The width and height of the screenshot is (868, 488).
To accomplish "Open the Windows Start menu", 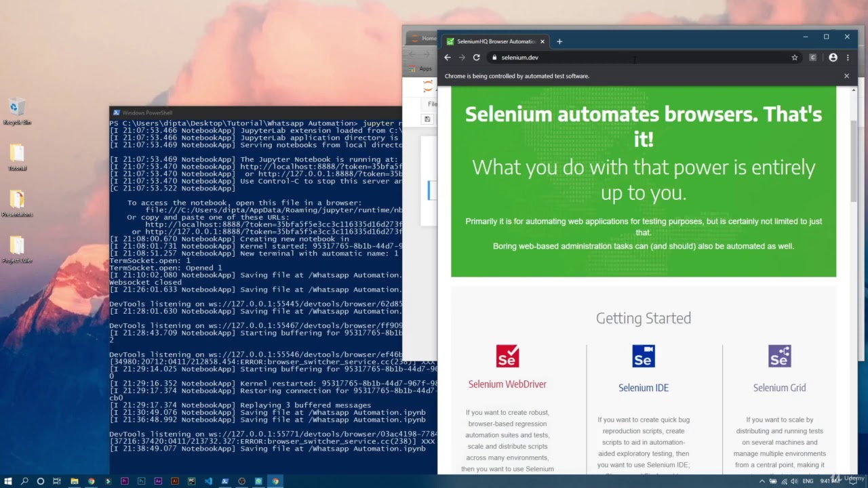I will (8, 481).
